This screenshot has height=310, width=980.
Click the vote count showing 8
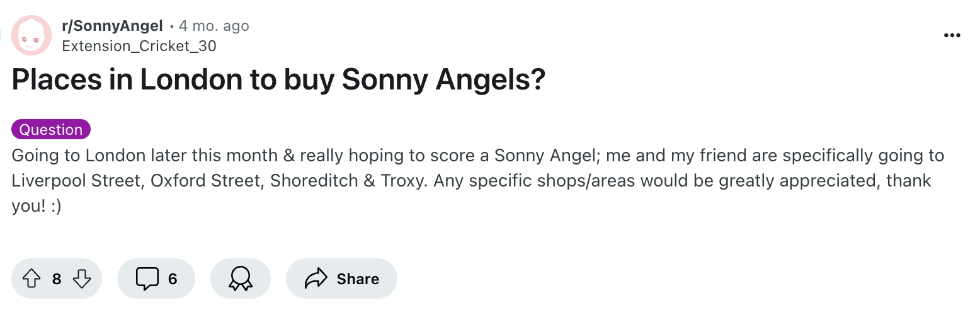click(x=57, y=278)
